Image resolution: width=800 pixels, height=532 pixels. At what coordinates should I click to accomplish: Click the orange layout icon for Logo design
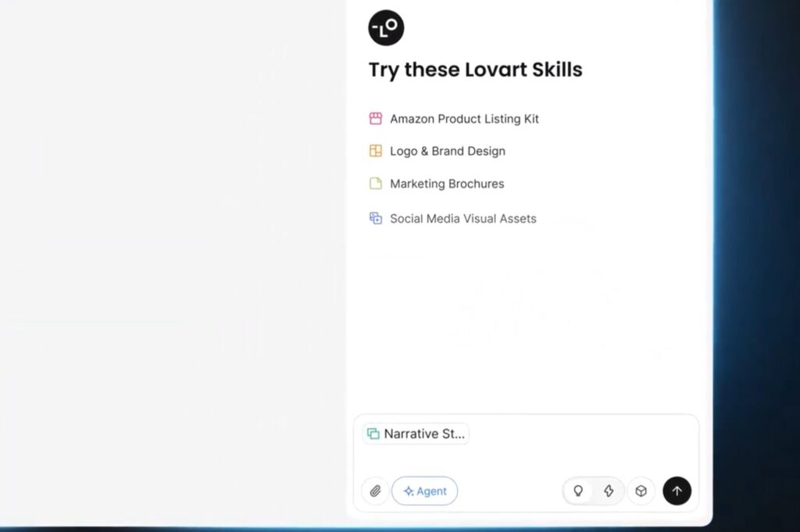click(376, 151)
